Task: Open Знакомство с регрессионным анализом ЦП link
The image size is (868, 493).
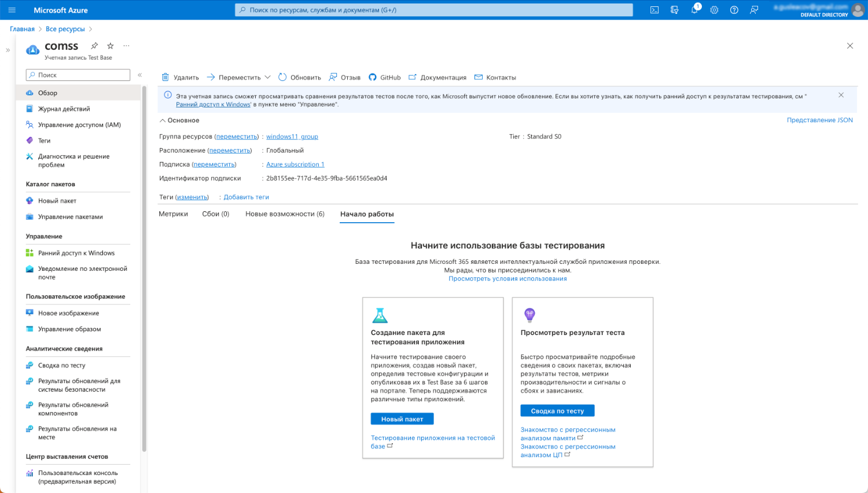Action: 568,451
